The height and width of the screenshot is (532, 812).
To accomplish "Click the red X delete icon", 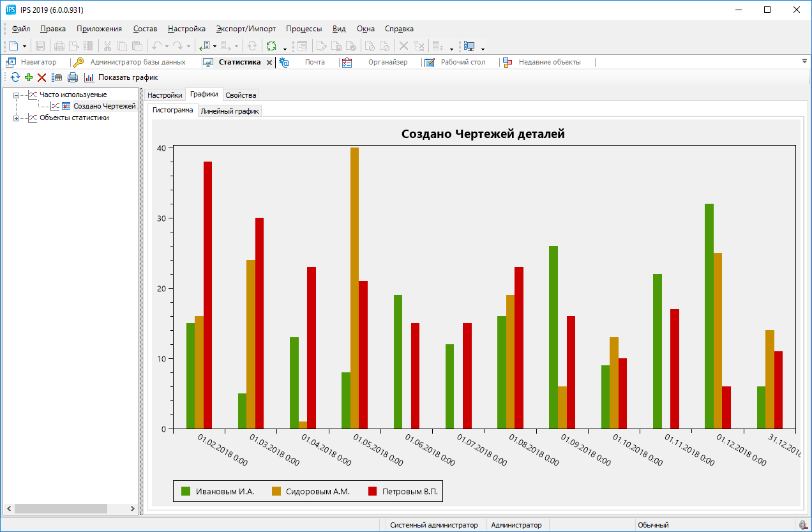I will (41, 77).
